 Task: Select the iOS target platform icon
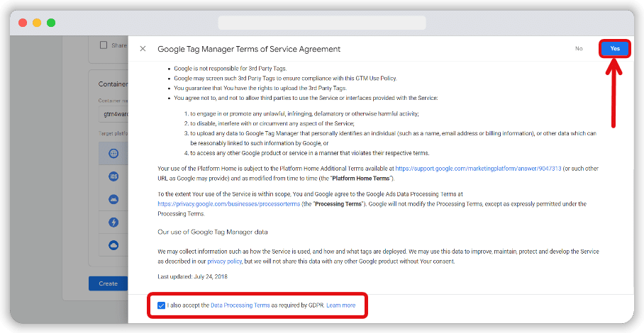pyautogui.click(x=113, y=176)
